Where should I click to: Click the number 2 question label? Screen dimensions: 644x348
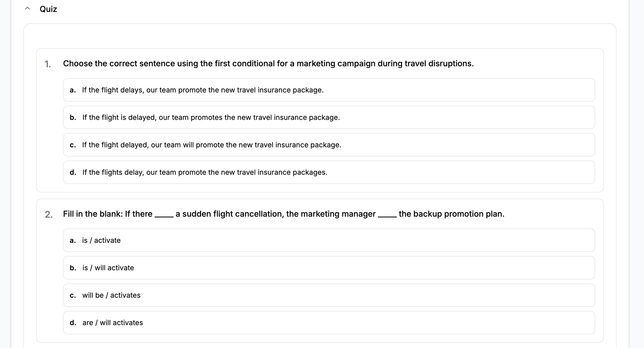(x=49, y=214)
